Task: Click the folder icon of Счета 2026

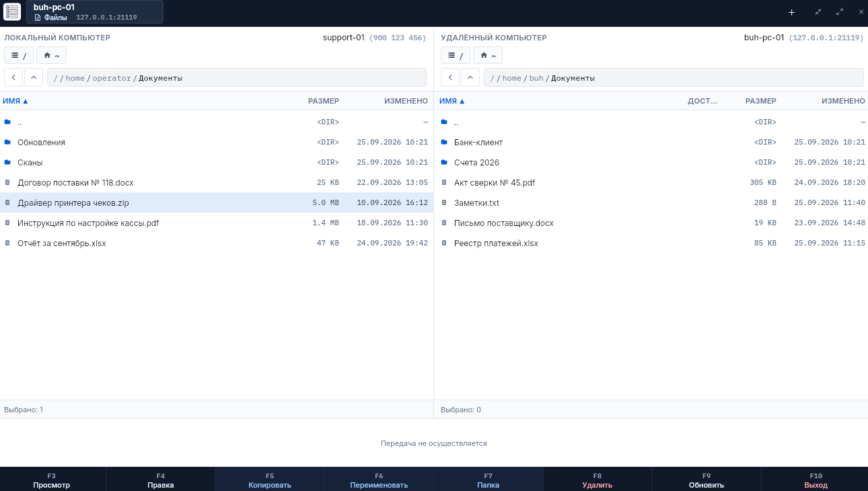Action: (444, 162)
